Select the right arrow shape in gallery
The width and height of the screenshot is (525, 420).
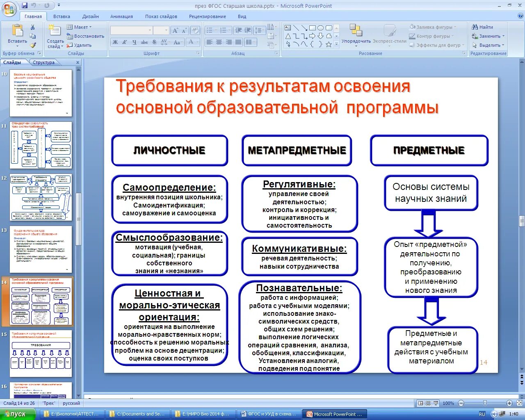point(313,36)
